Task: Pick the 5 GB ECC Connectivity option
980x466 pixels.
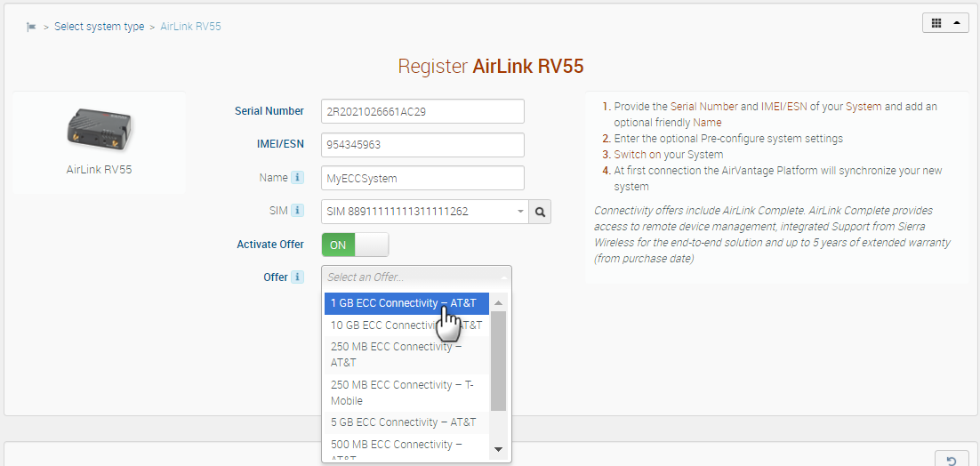Action: (x=403, y=422)
